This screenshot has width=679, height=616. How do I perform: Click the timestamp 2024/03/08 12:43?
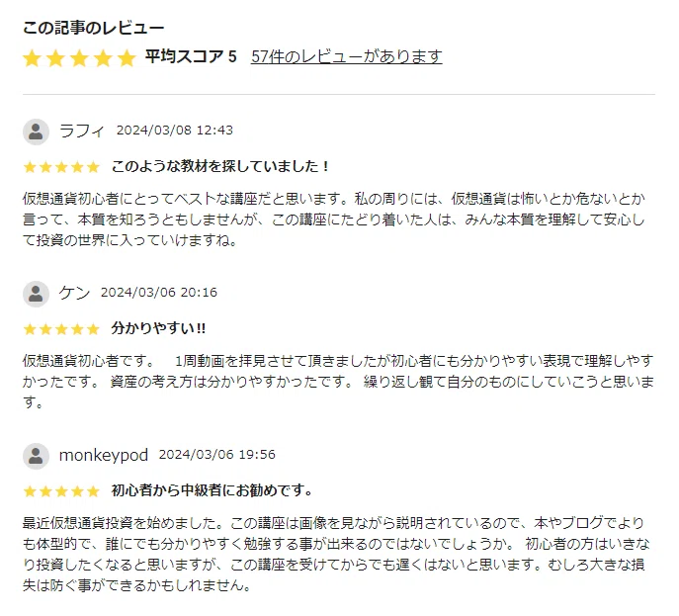(175, 131)
